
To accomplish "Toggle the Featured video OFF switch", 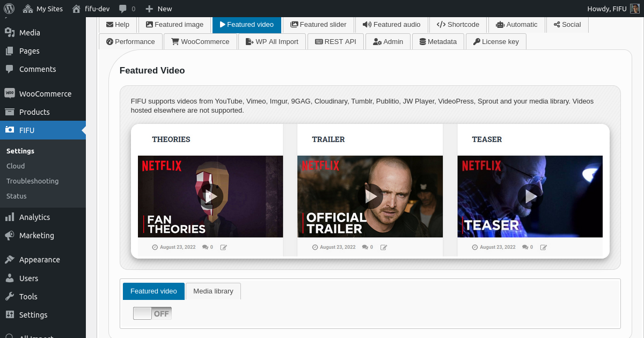I will coord(152,313).
